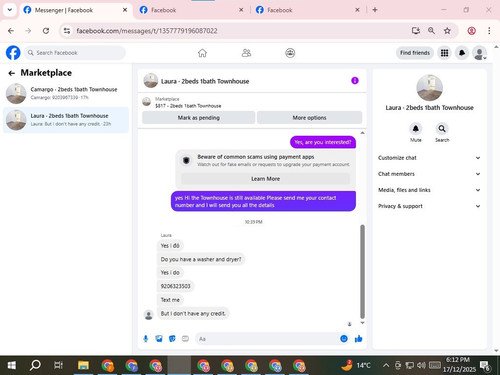Open the emoji picker in message box
This screenshot has width=500, height=375.
coord(344,339)
